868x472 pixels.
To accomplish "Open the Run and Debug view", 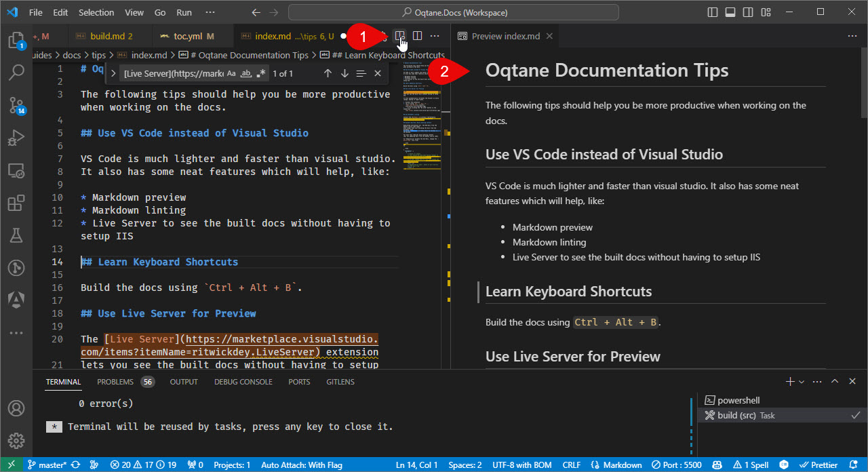I will 16,138.
